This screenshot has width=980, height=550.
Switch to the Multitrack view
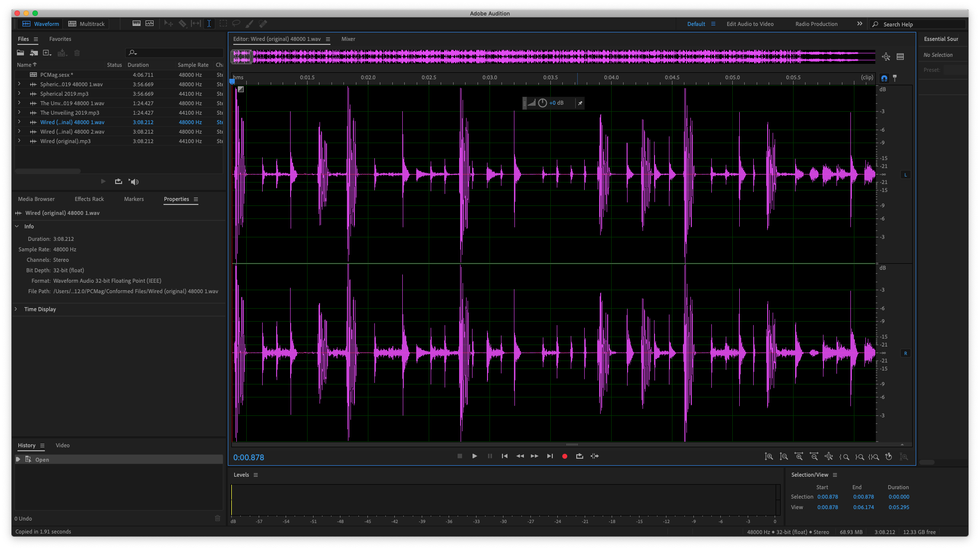click(87, 24)
